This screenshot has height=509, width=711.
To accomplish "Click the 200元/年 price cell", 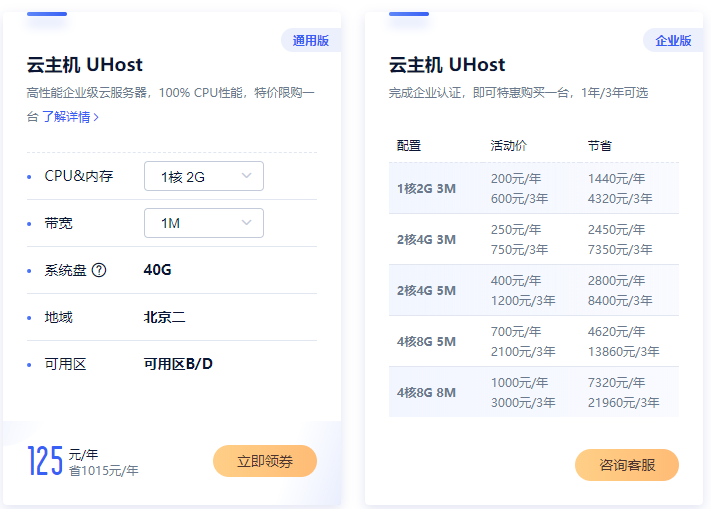I will coord(516,179).
